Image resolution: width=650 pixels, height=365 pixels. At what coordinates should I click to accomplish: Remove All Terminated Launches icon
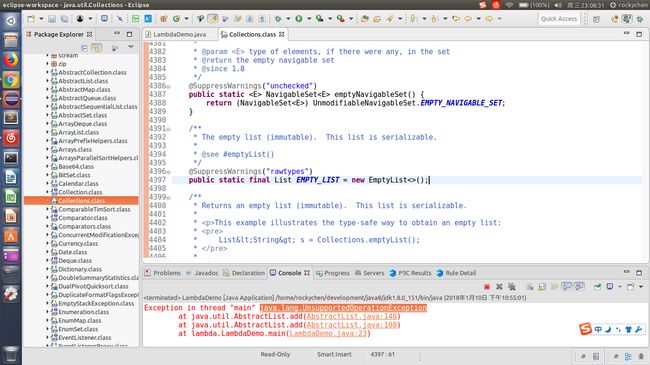pos(512,287)
